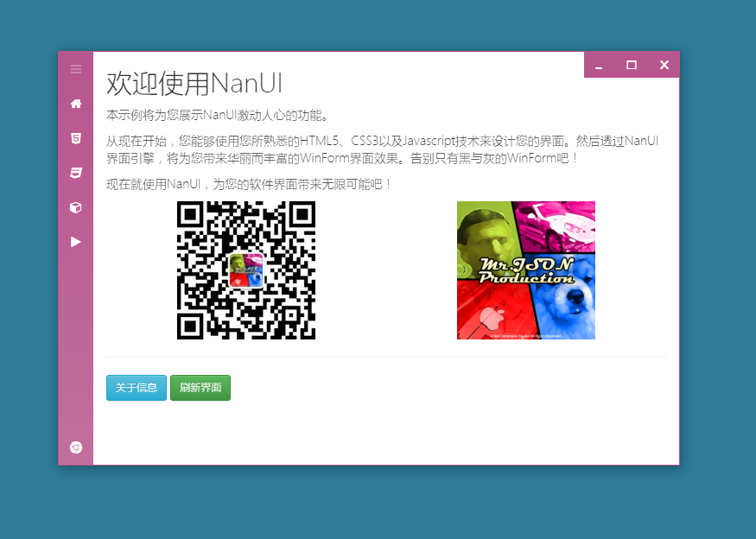Click the text 现在就使用NanUI，为您的软件界面带来无限可能吧！
This screenshot has width=756, height=539.
(x=250, y=184)
